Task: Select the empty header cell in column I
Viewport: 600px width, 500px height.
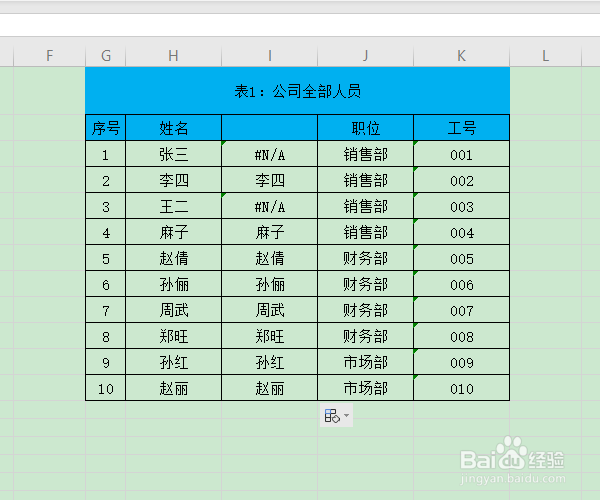Action: (270, 128)
